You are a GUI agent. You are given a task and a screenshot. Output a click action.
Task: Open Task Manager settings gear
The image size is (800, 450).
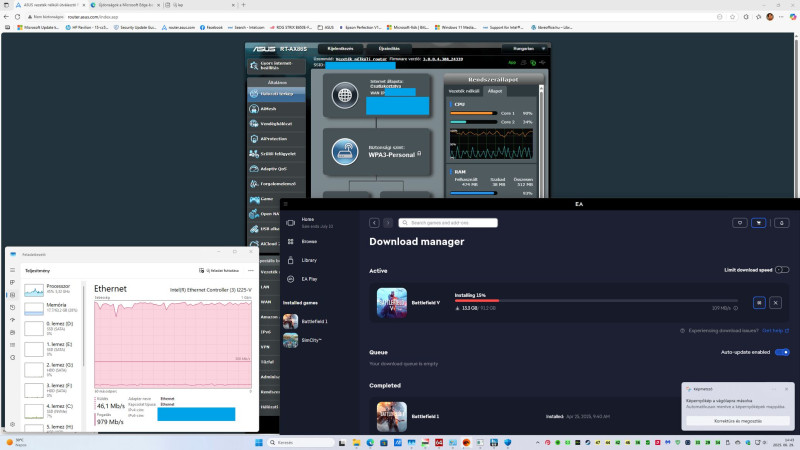13,424
